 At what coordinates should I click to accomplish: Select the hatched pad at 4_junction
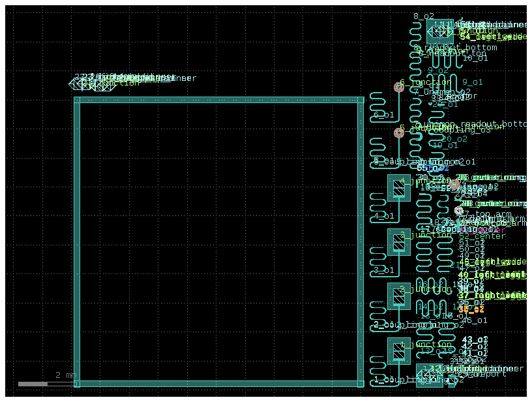(x=399, y=189)
